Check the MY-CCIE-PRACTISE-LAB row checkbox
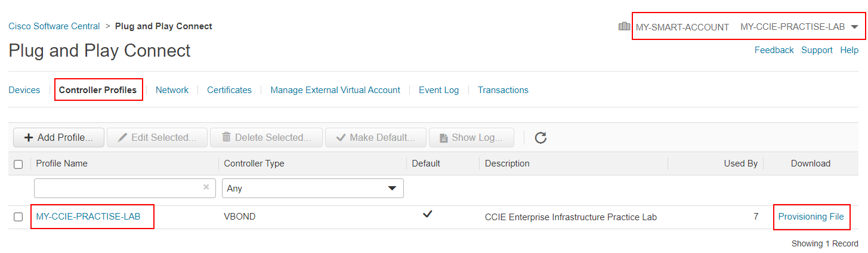The image size is (868, 253). click(x=18, y=217)
